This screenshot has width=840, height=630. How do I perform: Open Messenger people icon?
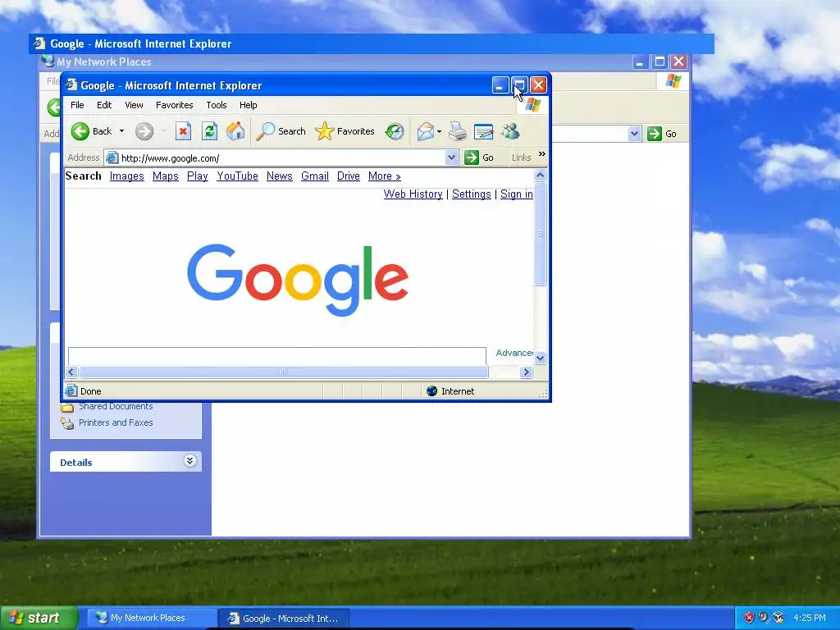click(510, 131)
